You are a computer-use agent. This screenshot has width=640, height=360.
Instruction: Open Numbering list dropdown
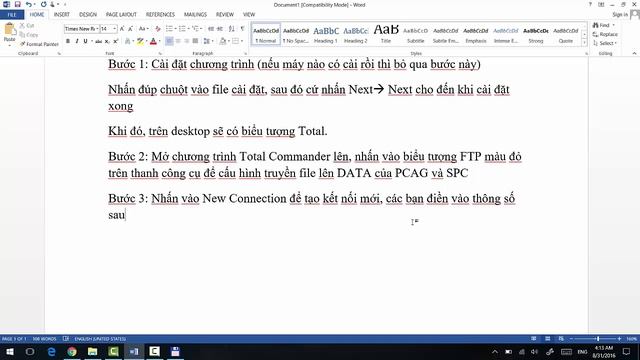click(x=189, y=29)
